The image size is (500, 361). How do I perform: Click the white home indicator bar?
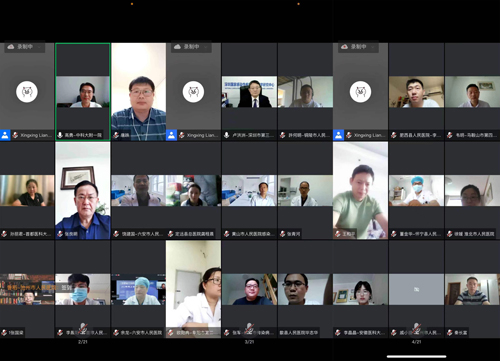pyautogui.click(x=416, y=356)
